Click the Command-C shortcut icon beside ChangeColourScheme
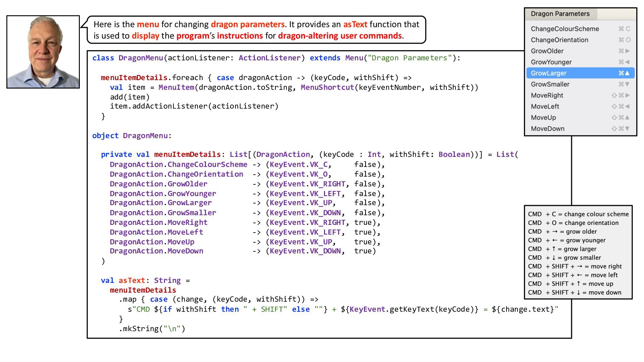The image size is (644, 362). 624,29
